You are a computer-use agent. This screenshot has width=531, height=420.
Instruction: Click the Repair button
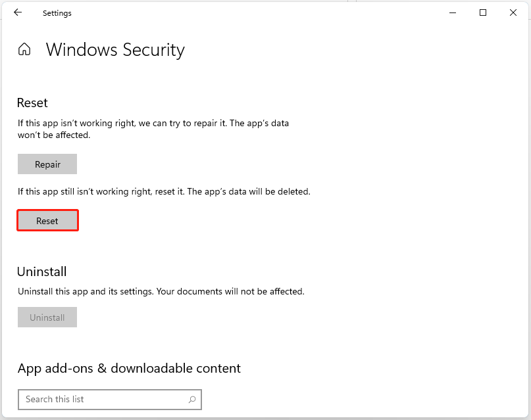[47, 164]
